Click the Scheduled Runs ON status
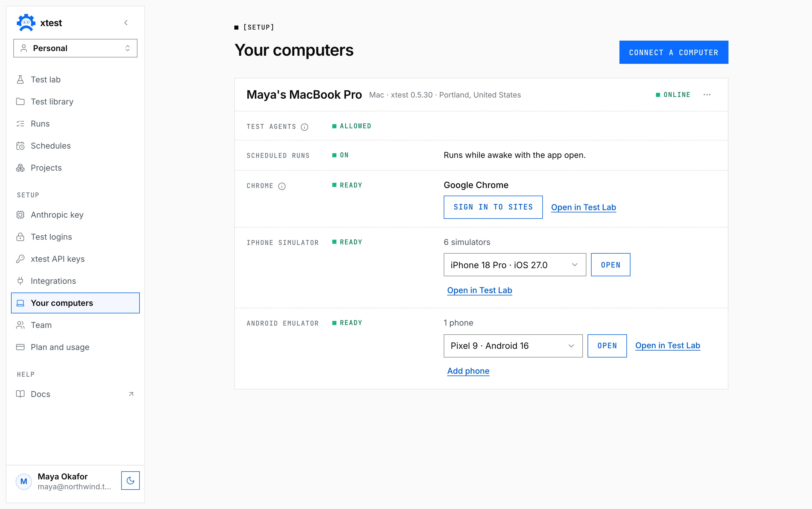This screenshot has height=509, width=812. click(x=340, y=155)
